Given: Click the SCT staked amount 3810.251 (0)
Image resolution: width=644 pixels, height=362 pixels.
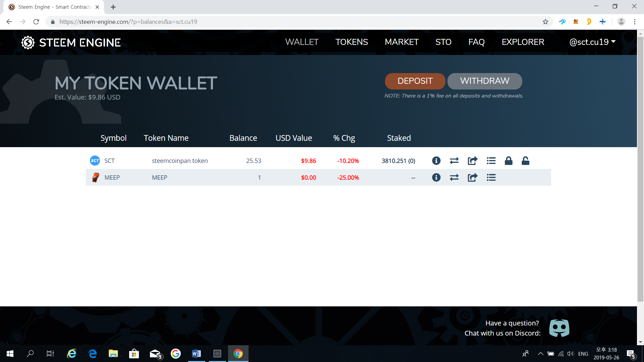Looking at the screenshot, I should pos(398,161).
